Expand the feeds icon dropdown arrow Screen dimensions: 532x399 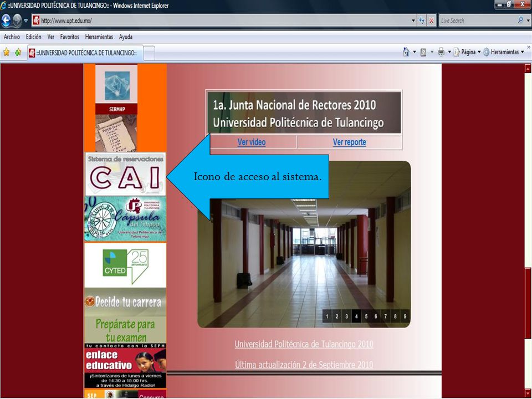pyautogui.click(x=432, y=52)
